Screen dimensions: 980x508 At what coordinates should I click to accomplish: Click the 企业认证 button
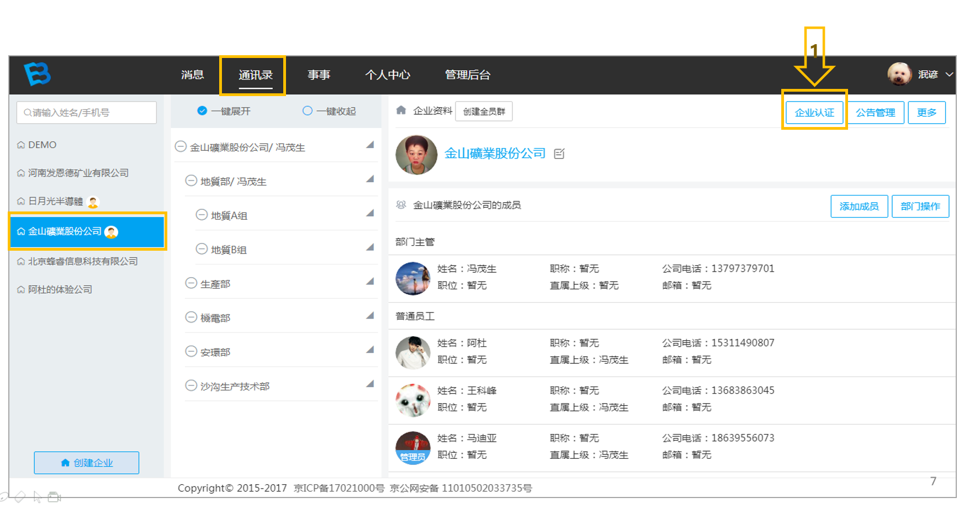(814, 113)
